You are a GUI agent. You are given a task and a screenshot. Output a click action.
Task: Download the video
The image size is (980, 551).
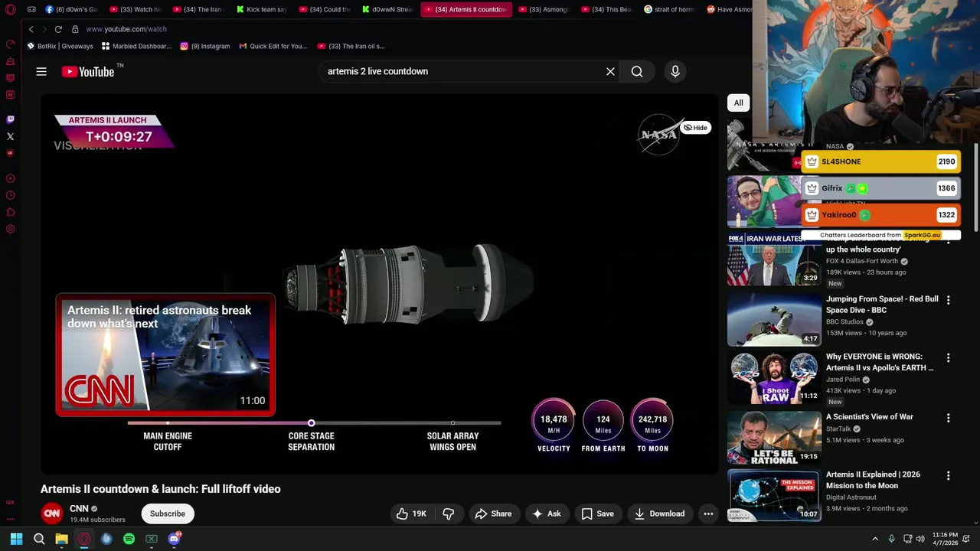[x=659, y=514]
